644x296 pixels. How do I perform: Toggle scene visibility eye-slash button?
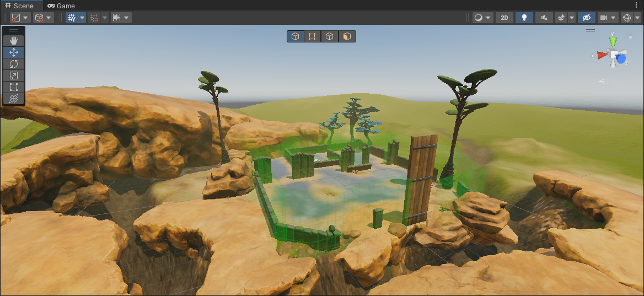587,18
